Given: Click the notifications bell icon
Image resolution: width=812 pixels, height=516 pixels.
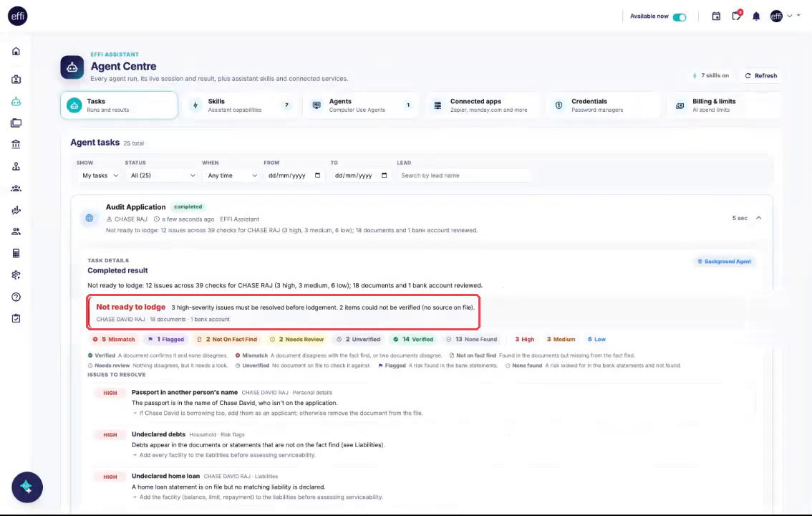Looking at the screenshot, I should 756,16.
